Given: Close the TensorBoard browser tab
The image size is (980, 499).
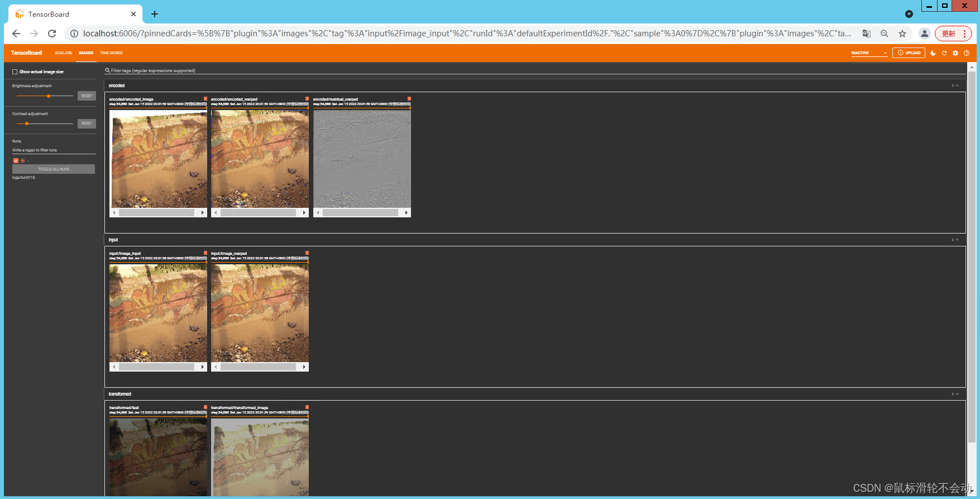Looking at the screenshot, I should point(133,14).
